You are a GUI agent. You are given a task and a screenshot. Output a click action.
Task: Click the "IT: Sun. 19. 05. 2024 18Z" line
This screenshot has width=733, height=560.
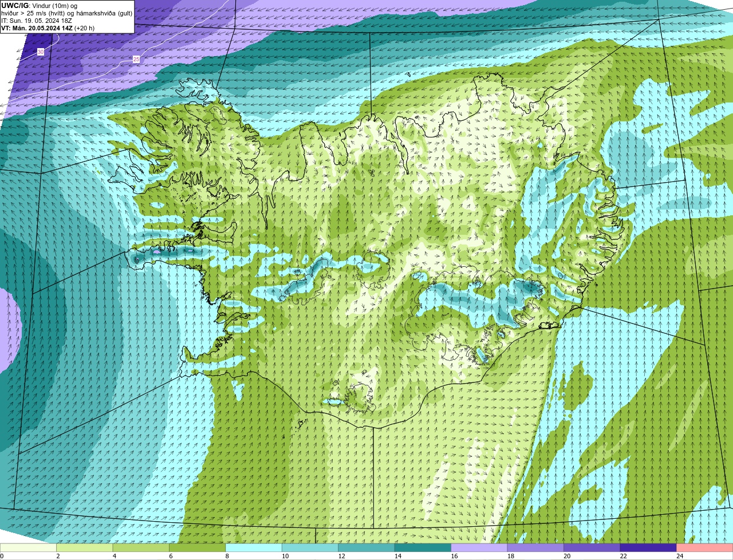[36, 20]
